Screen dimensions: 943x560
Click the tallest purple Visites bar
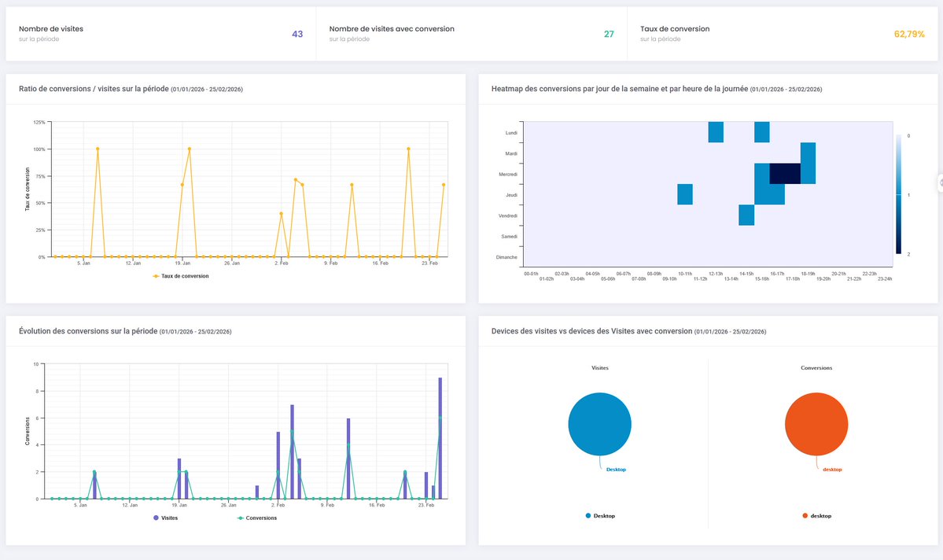[x=440, y=438]
